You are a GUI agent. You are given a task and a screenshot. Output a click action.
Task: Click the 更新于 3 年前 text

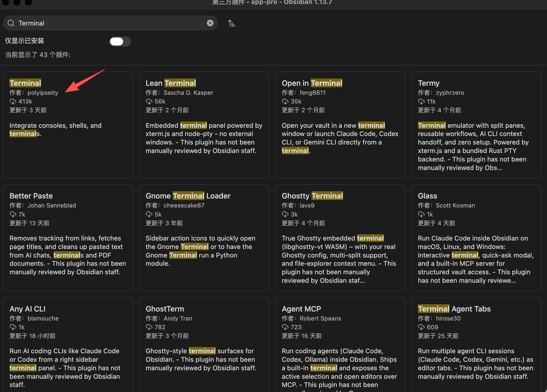pyautogui.click(x=164, y=223)
